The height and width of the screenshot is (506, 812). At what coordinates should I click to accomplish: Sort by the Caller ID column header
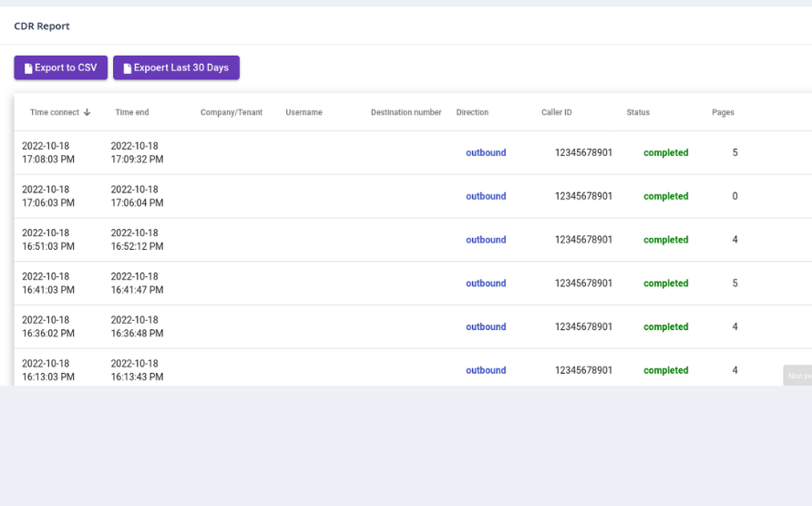tap(557, 113)
